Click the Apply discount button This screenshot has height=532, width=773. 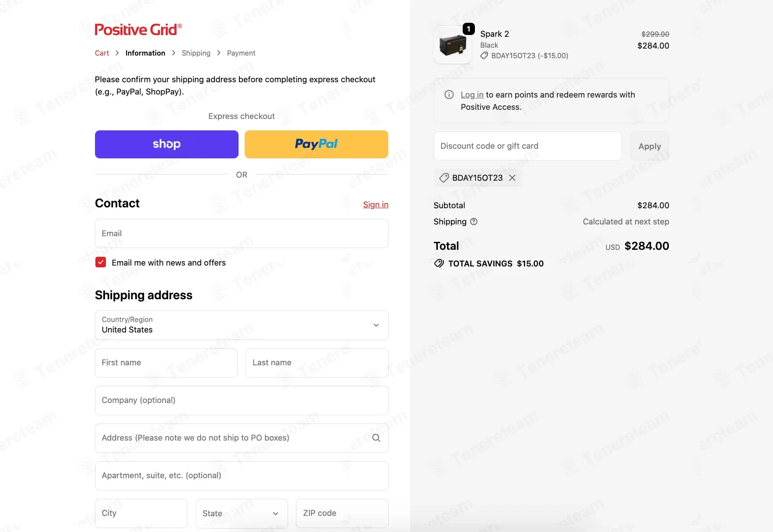pos(650,146)
